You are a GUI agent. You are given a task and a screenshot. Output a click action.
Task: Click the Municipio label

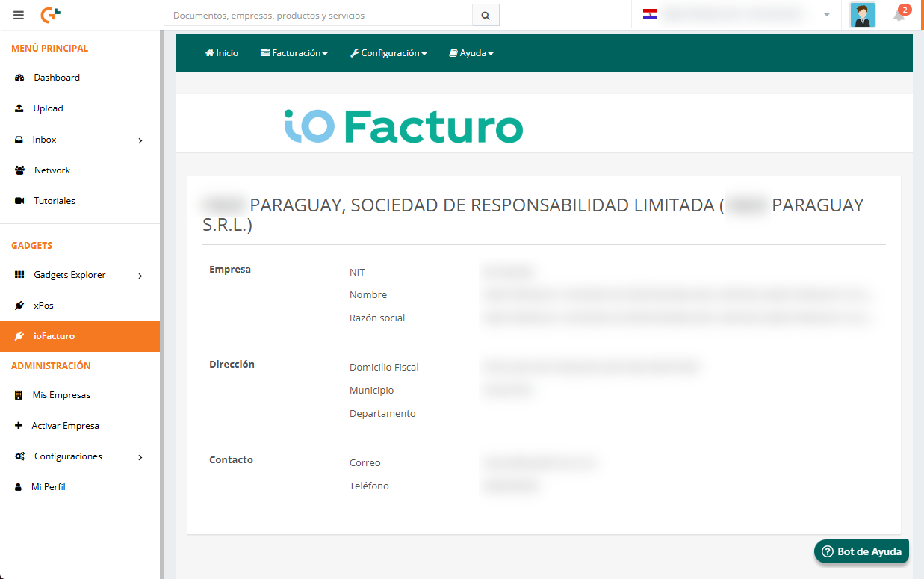371,390
